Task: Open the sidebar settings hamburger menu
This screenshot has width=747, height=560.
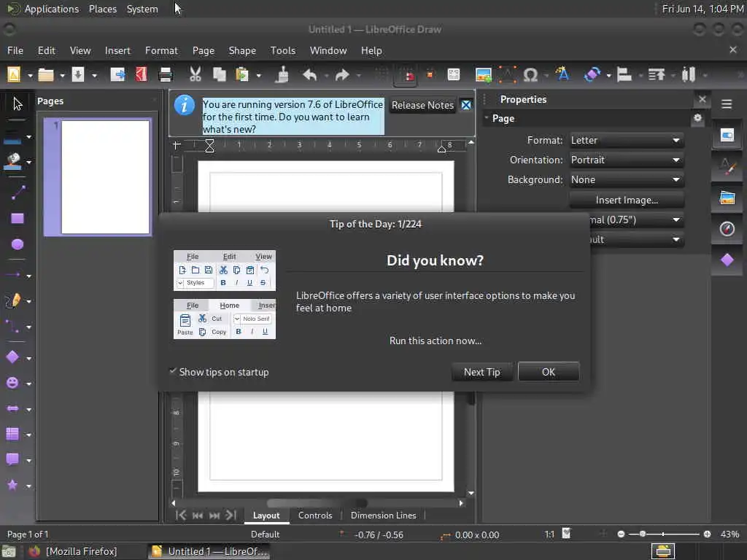Action: [x=727, y=104]
